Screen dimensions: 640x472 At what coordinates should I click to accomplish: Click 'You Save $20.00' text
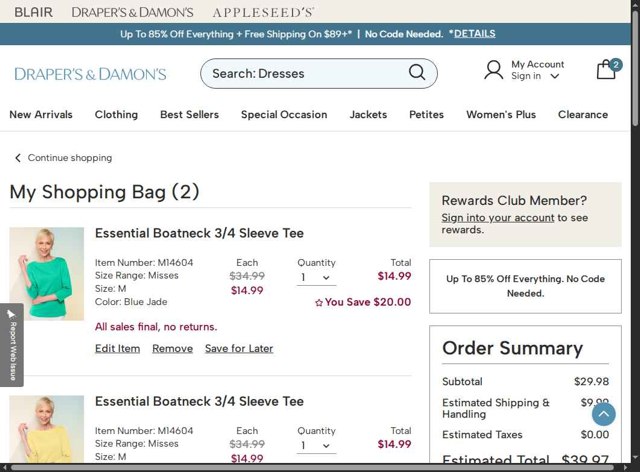point(368,302)
